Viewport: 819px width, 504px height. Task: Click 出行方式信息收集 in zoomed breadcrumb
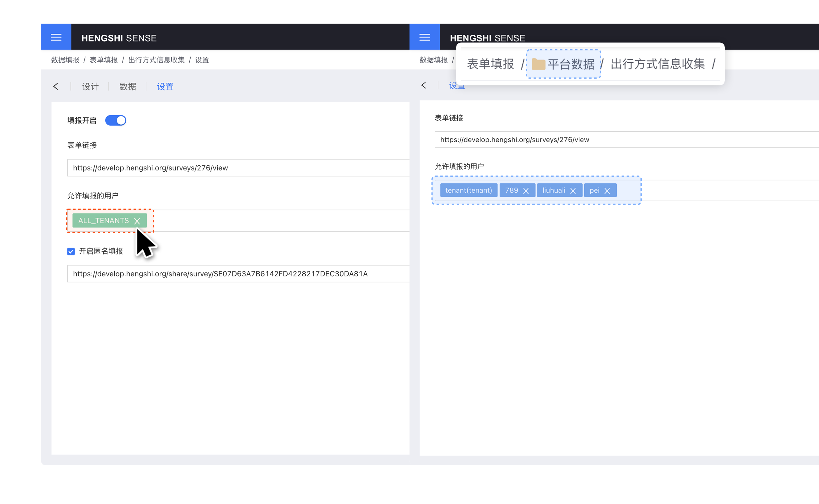658,64
